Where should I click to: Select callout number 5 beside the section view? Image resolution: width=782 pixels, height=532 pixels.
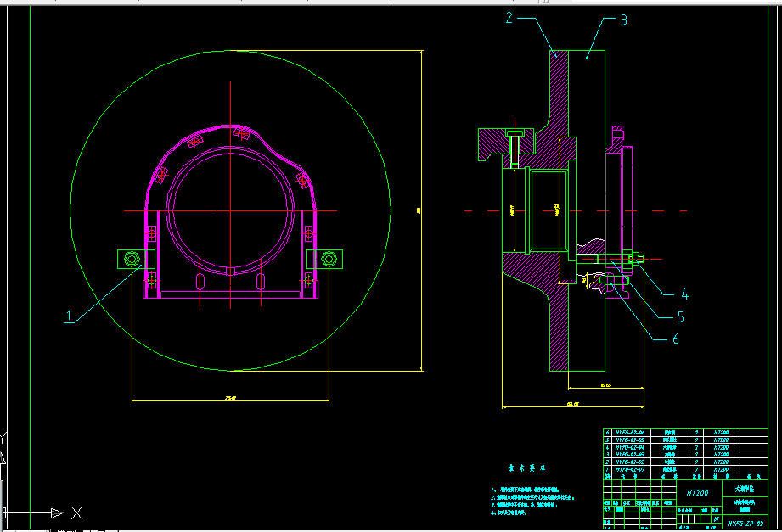[680, 317]
